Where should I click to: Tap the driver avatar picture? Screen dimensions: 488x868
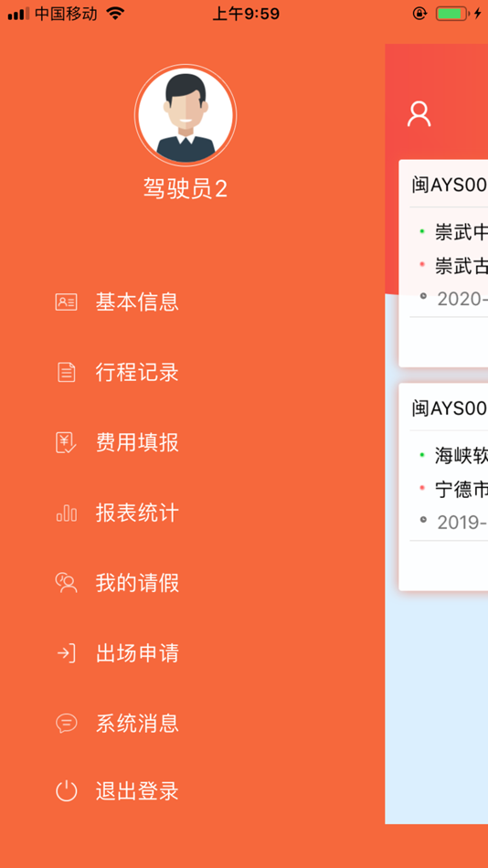coord(186,115)
